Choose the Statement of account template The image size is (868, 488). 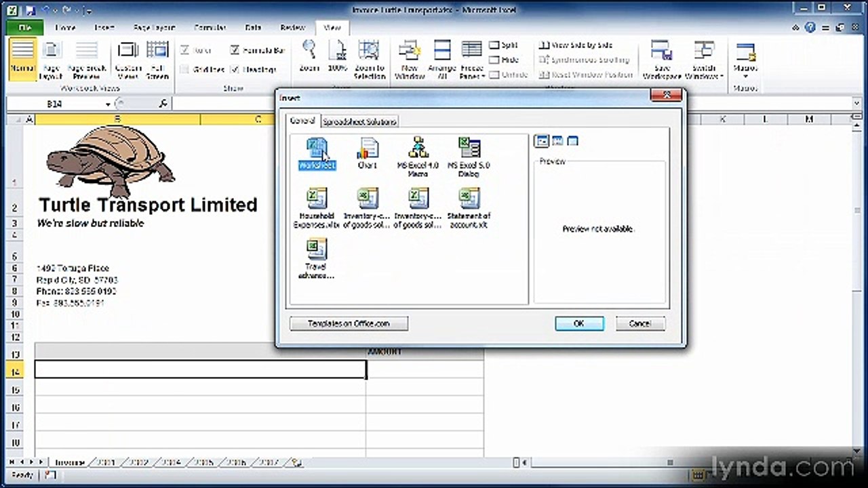(469, 208)
